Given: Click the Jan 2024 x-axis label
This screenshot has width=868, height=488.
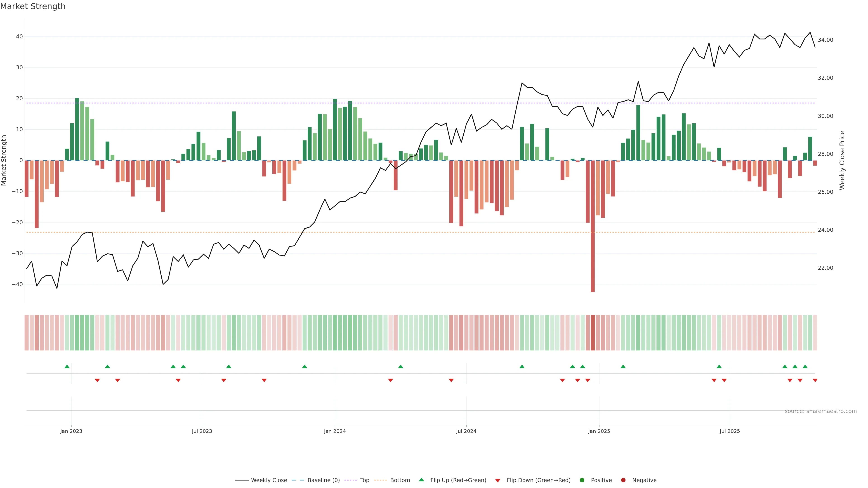Looking at the screenshot, I should tap(335, 431).
